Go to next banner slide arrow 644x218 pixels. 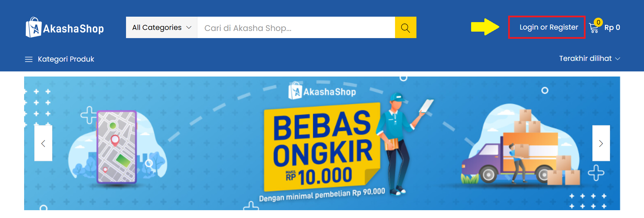[x=601, y=143]
